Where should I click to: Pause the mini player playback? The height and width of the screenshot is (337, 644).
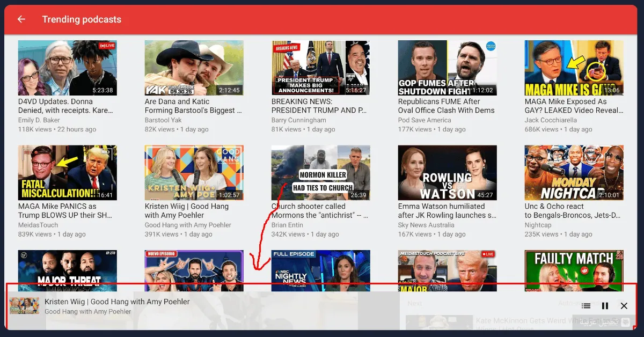tap(605, 306)
